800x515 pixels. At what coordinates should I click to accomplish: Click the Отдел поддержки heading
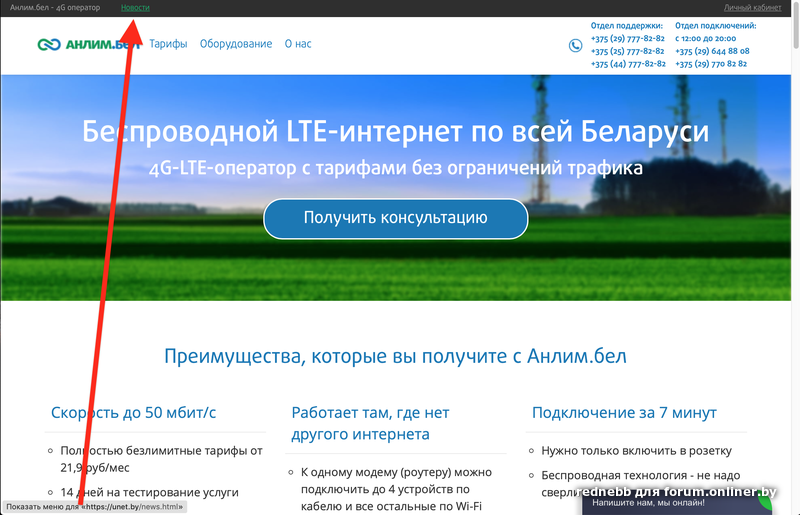coord(627,26)
